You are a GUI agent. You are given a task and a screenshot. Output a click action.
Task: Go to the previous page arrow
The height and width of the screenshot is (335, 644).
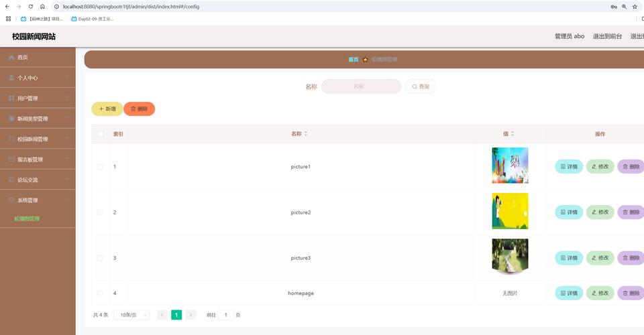coord(162,315)
